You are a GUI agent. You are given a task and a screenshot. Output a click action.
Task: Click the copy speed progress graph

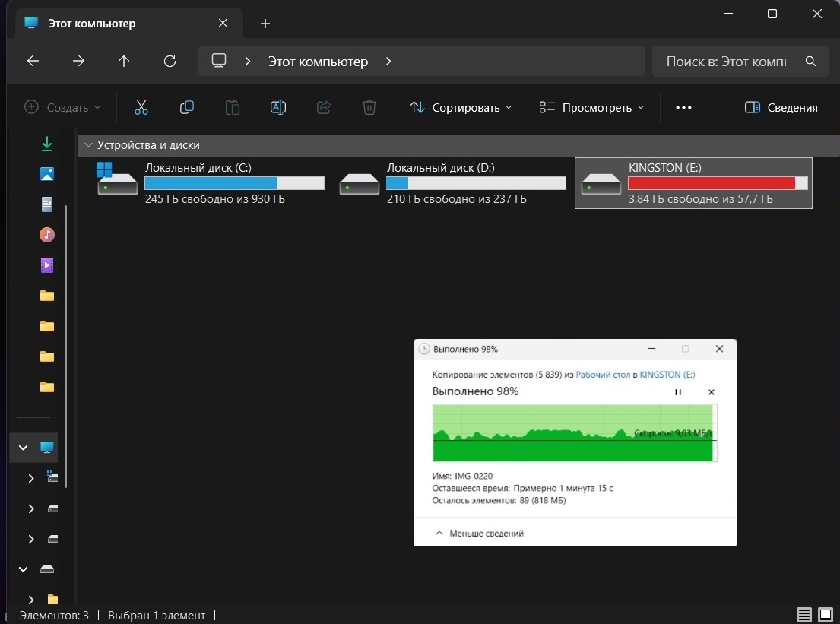(x=574, y=432)
